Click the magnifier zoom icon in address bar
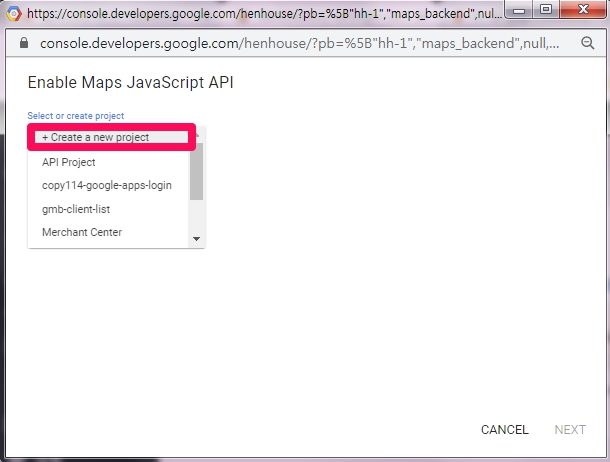610x462 pixels. pyautogui.click(x=587, y=43)
